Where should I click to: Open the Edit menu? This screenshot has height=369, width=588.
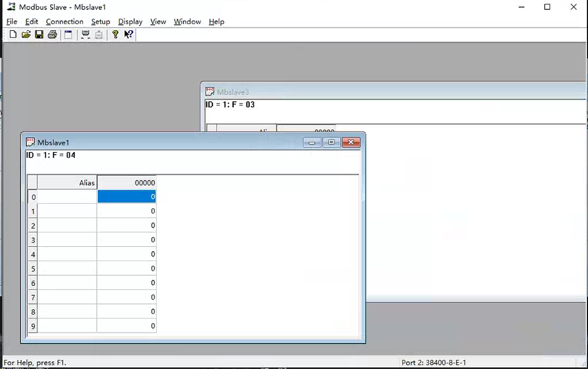click(31, 22)
